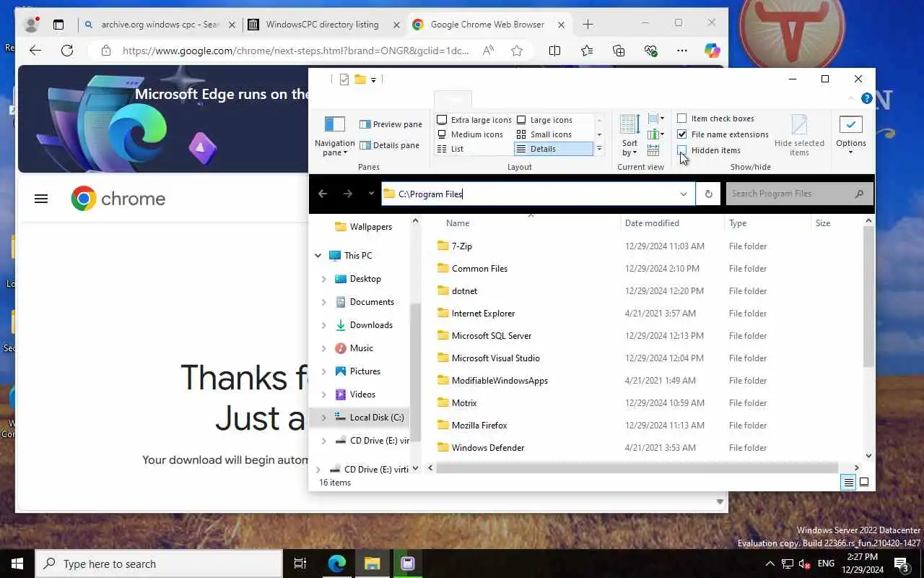Click the Add columns icon in Current view
This screenshot has width=924, height=578.
point(655,134)
